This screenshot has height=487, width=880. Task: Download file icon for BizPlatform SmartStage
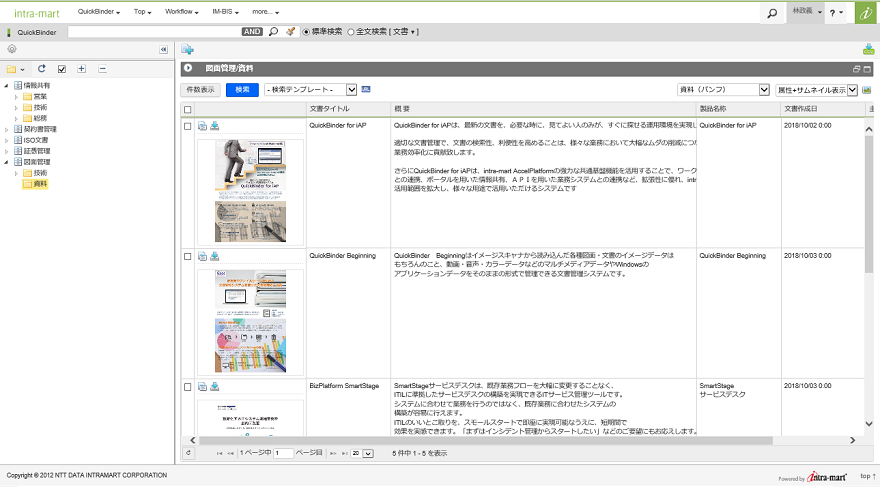point(214,386)
